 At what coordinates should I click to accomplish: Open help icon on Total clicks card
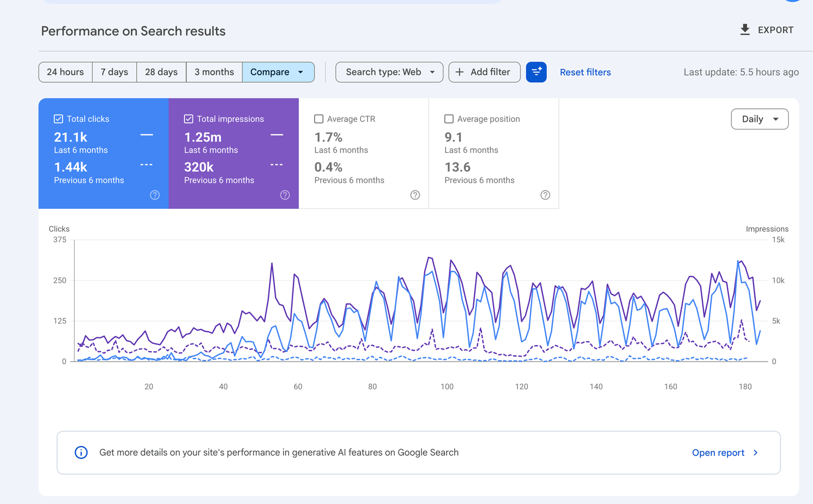[155, 195]
